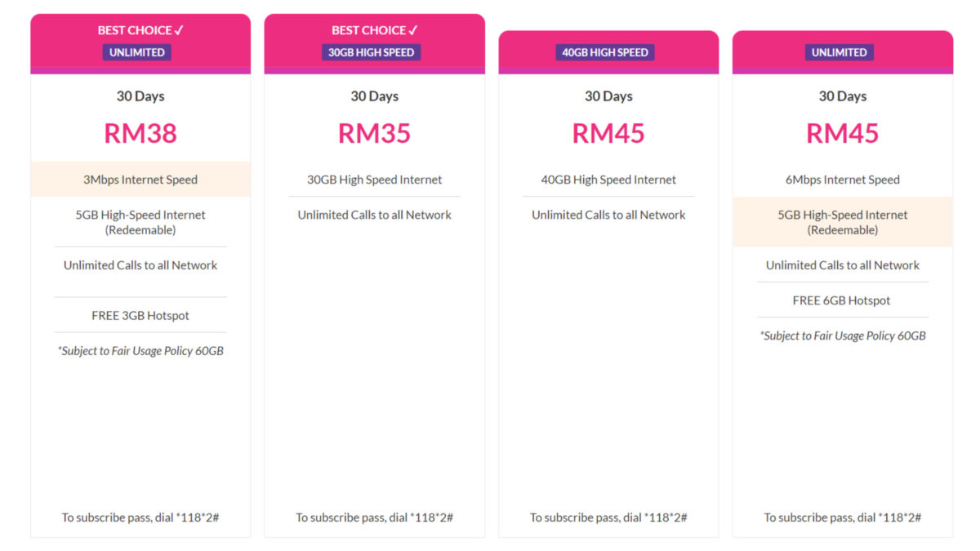Click the Fair Usage Policy note on the RM38 plan
The height and width of the screenshot is (551, 980).
[140, 351]
